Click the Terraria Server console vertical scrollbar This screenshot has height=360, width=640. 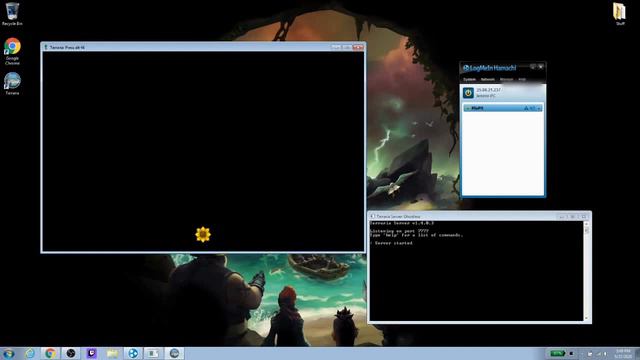point(587,271)
